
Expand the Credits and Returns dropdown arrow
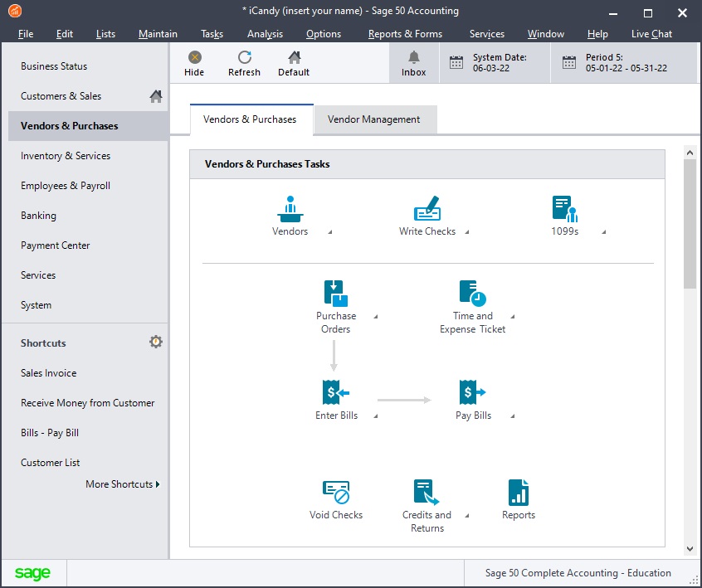pos(467,516)
